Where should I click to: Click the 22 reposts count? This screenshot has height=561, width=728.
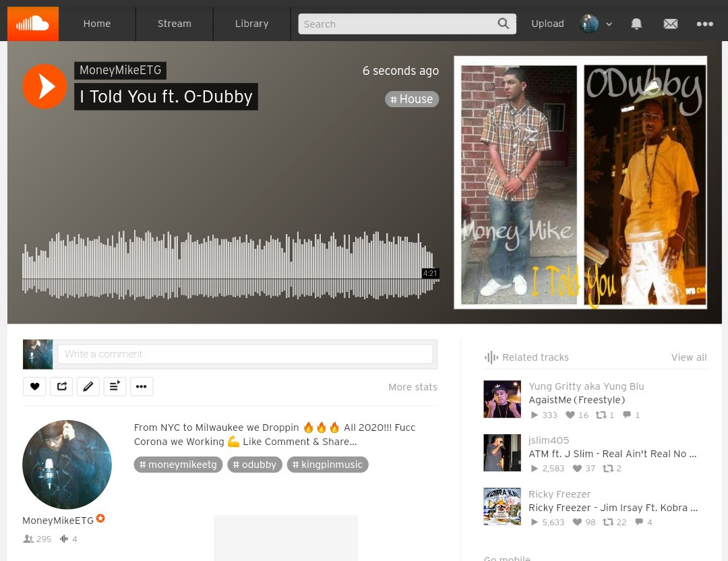pyautogui.click(x=615, y=523)
